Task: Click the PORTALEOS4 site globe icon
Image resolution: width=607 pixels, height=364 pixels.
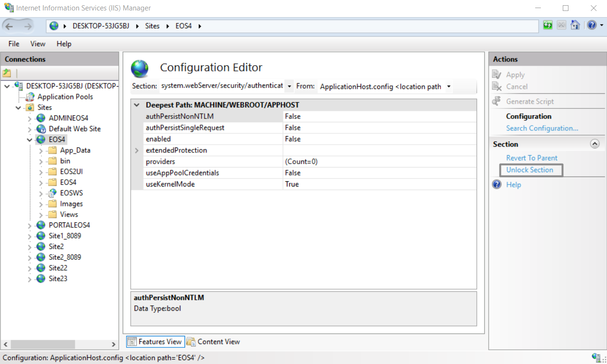Action: coord(41,225)
